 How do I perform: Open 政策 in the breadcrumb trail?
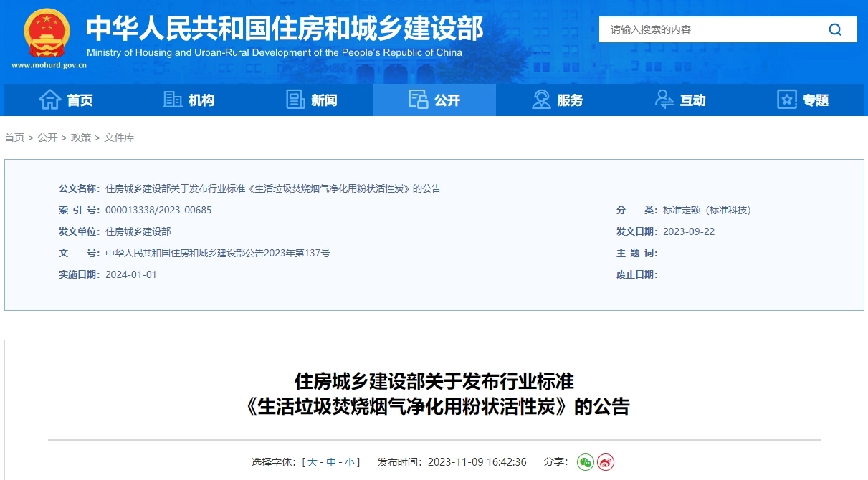(x=80, y=138)
